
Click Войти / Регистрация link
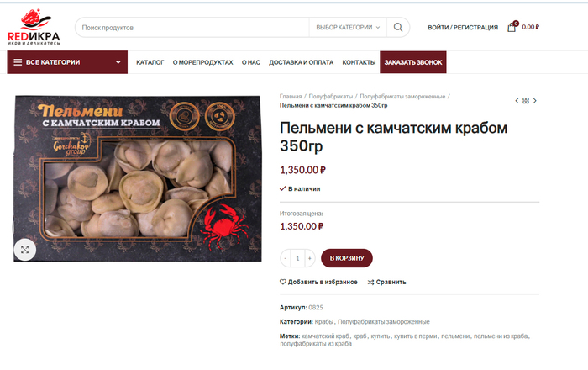coord(463,28)
